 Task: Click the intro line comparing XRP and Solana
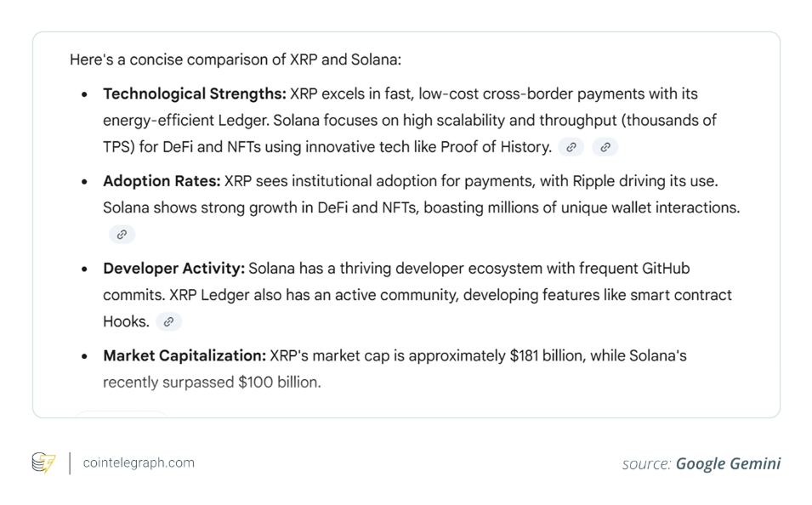[x=236, y=60]
